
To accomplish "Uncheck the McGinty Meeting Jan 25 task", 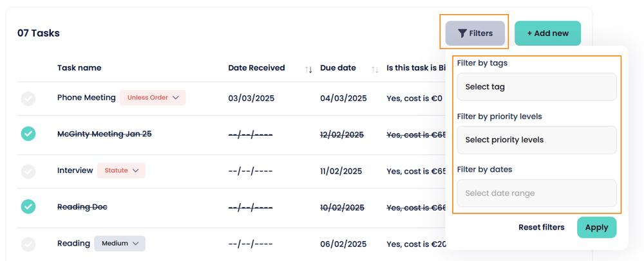I will coord(28,134).
